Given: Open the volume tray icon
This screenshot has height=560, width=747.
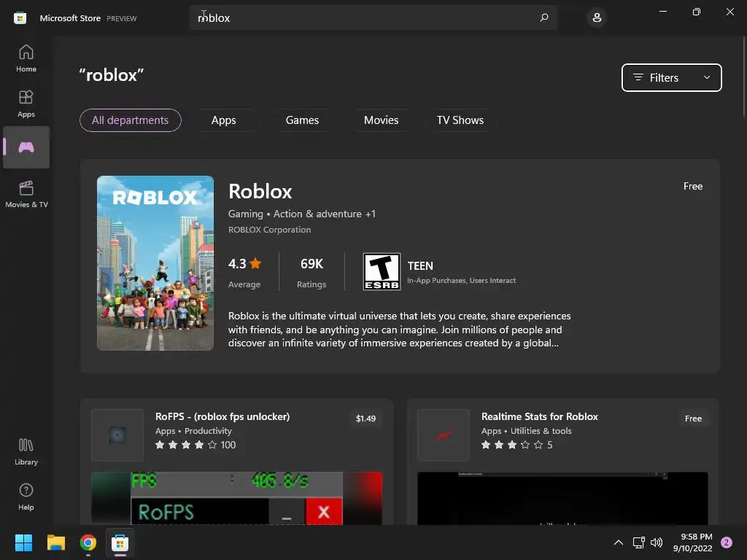Looking at the screenshot, I should (x=657, y=542).
